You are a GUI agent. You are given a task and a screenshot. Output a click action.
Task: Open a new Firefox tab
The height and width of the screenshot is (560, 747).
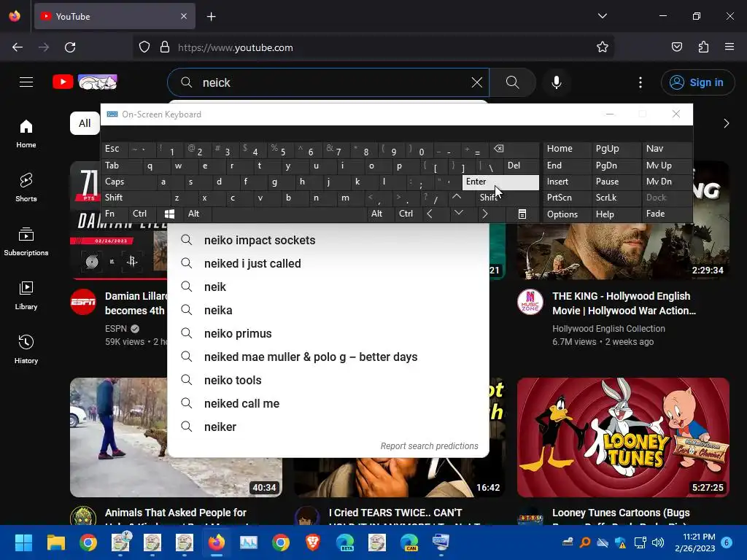tap(211, 17)
